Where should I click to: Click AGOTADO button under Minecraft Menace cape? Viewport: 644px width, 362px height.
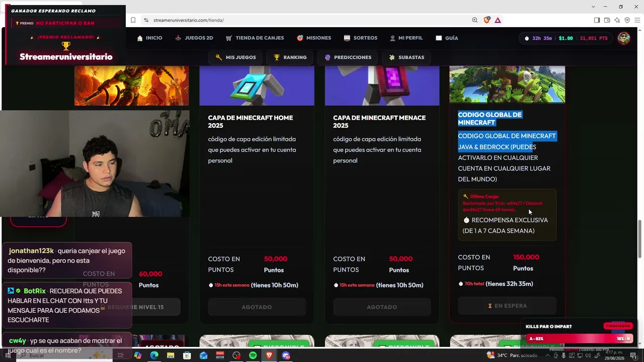tap(382, 307)
